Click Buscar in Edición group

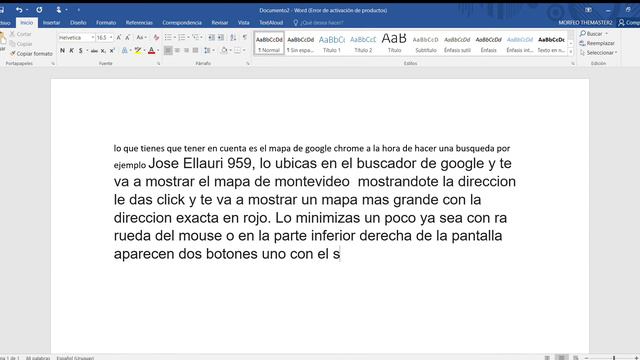(594, 33)
